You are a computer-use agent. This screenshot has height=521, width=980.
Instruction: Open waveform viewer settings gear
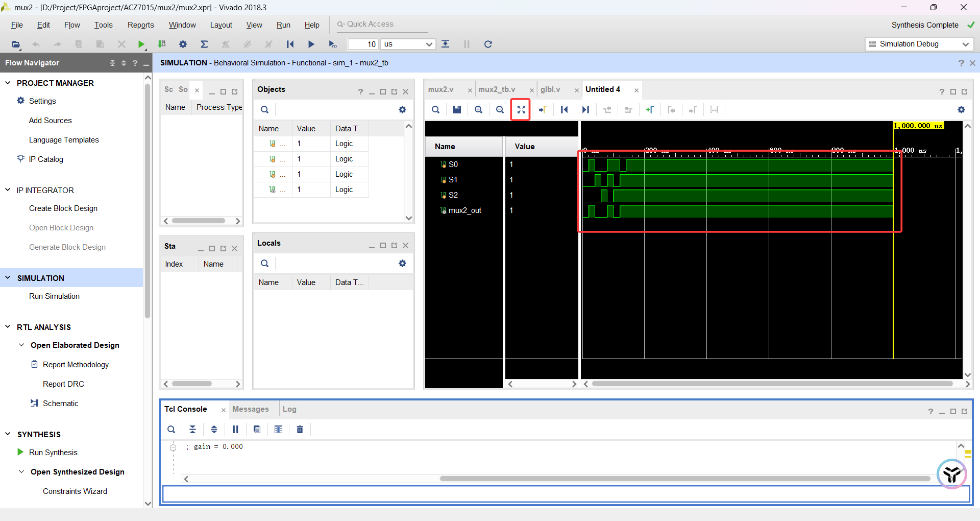[x=961, y=109]
